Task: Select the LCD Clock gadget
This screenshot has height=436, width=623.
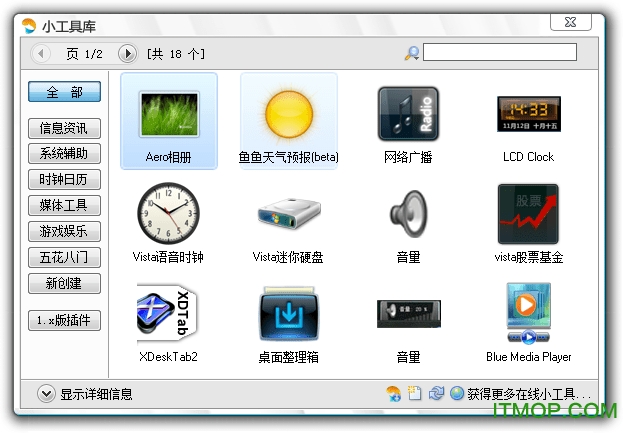Action: click(x=528, y=128)
